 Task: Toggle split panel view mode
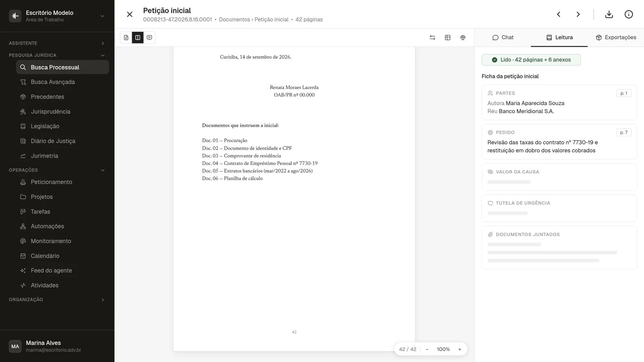click(x=138, y=37)
